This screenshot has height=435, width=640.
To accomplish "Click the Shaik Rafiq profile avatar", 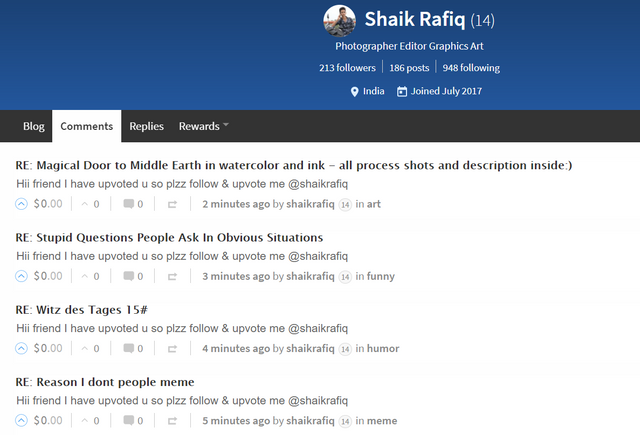I will pyautogui.click(x=339, y=19).
